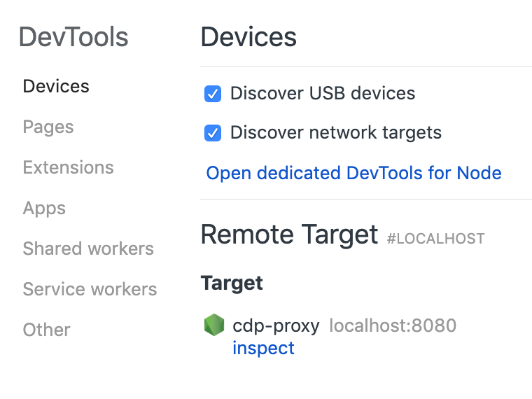Click the bold Target subheading
The height and width of the screenshot is (399, 532).
[232, 283]
